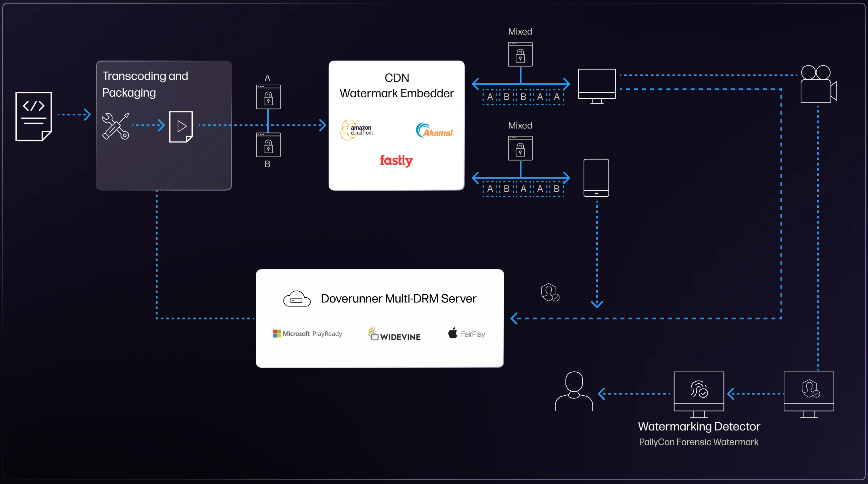Click the PallyCon Forensic Watermark text
The height and width of the screenshot is (484, 868).
(x=698, y=442)
